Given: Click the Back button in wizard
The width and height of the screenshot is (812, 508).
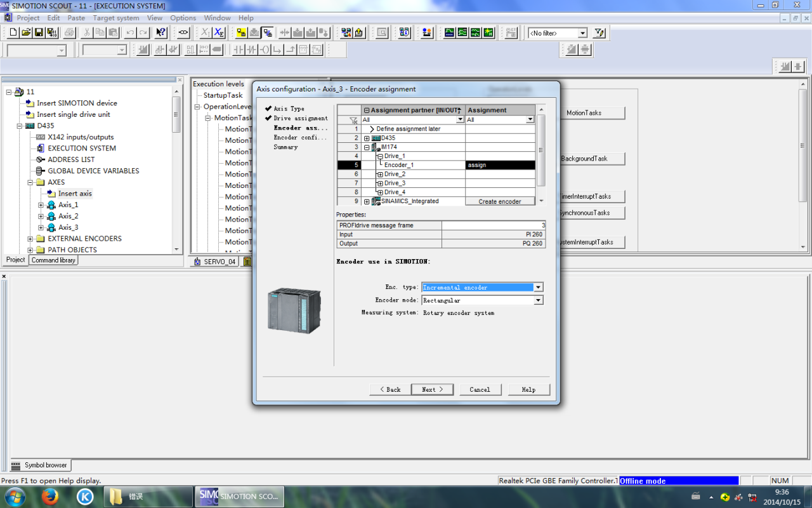Looking at the screenshot, I should coord(390,389).
